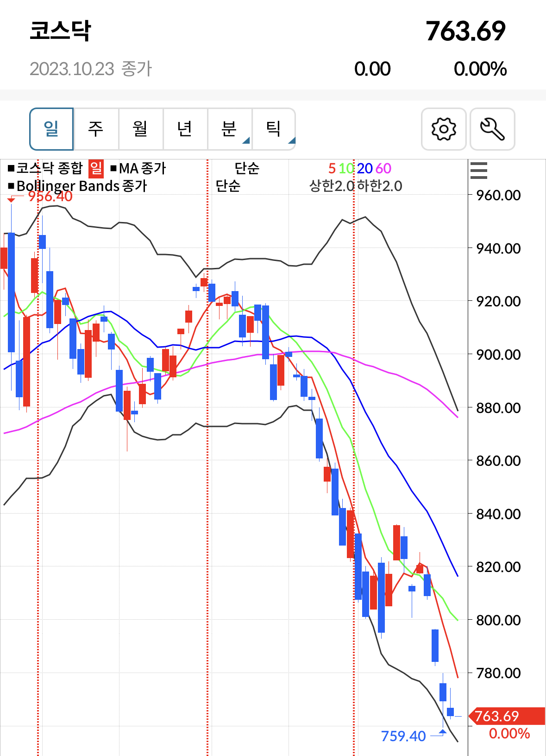Image resolution: width=546 pixels, height=756 pixels.
Task: Click the 800.00 axis price label
Action: tap(498, 620)
